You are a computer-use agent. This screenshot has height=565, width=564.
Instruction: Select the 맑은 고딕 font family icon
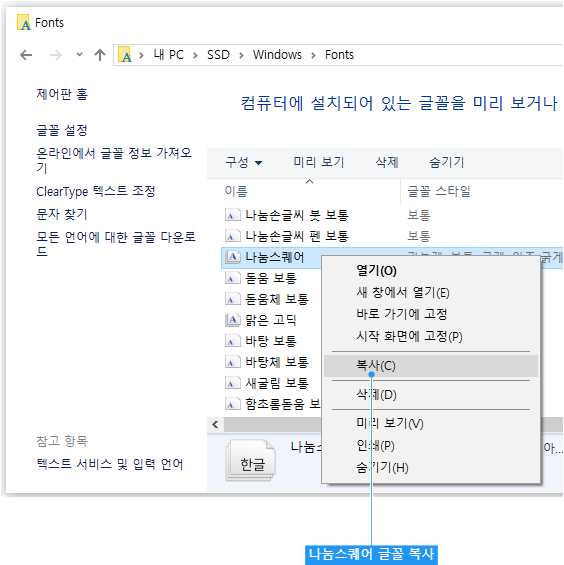pyautogui.click(x=232, y=320)
